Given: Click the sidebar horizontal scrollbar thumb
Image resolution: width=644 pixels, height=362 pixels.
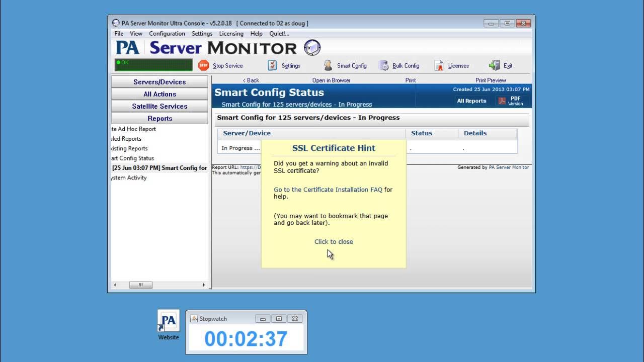Looking at the screenshot, I should [x=140, y=285].
